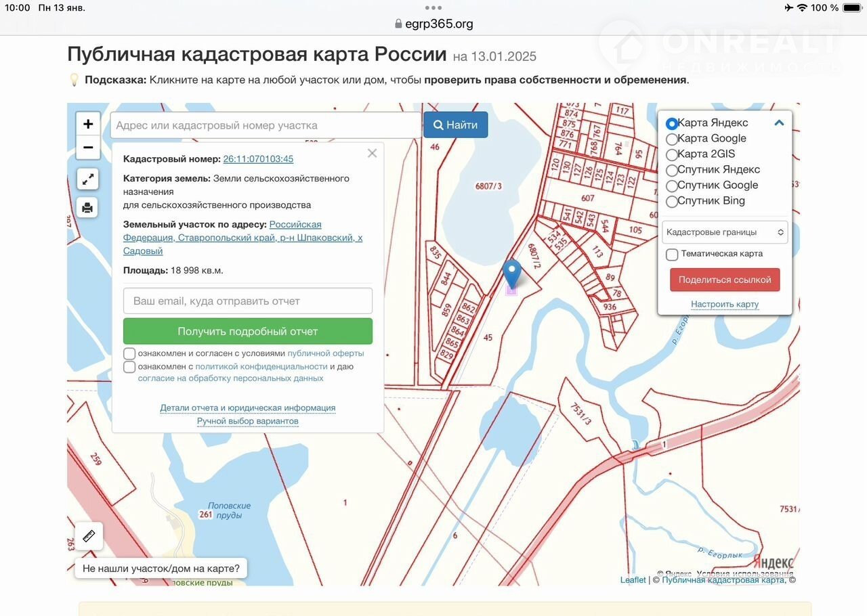The height and width of the screenshot is (616, 867).
Task: Collapse the map layers panel chevron
Action: click(779, 123)
